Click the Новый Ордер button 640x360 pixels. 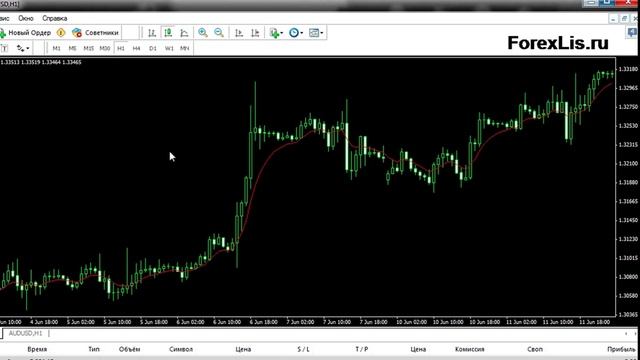[x=25, y=33]
